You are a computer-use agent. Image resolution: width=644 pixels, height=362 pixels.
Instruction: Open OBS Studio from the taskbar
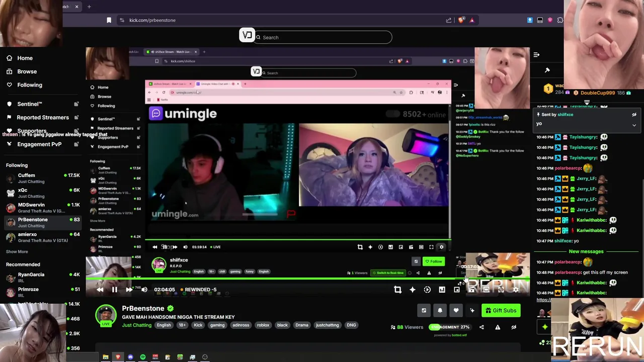(x=205, y=357)
